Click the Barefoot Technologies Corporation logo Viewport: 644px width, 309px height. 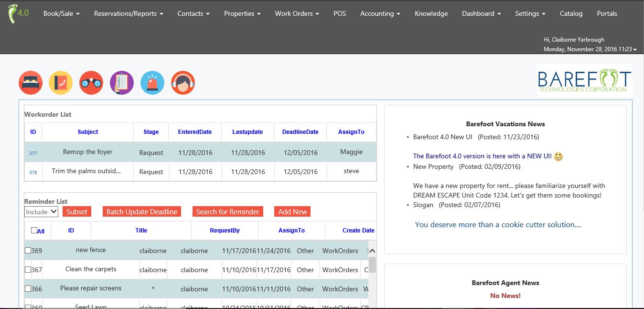[x=584, y=80]
